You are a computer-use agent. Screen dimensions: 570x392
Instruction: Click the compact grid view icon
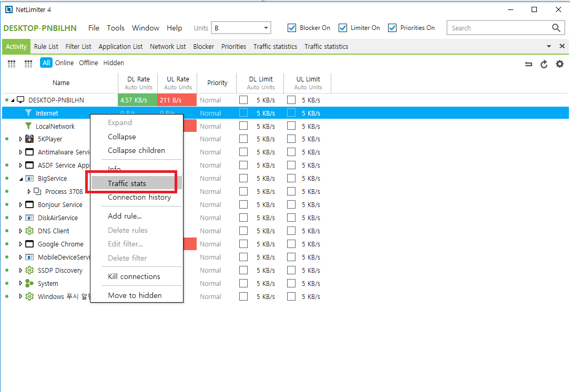(x=12, y=64)
